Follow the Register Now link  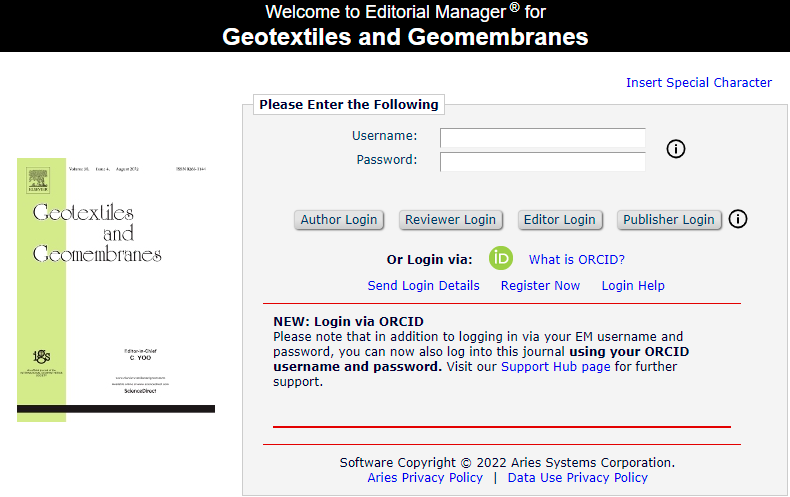540,286
